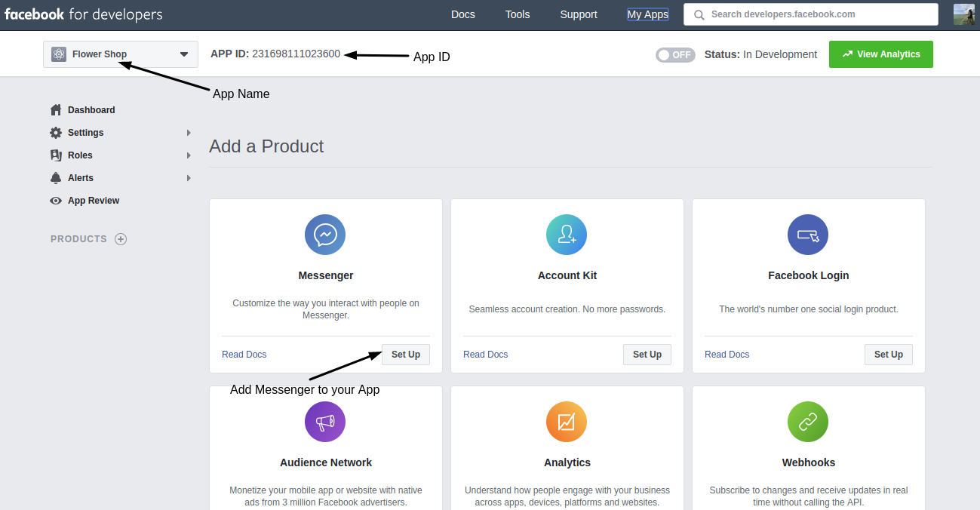Expand the Alerts submenu arrow
The height and width of the screenshot is (510, 980).
pyautogui.click(x=189, y=178)
